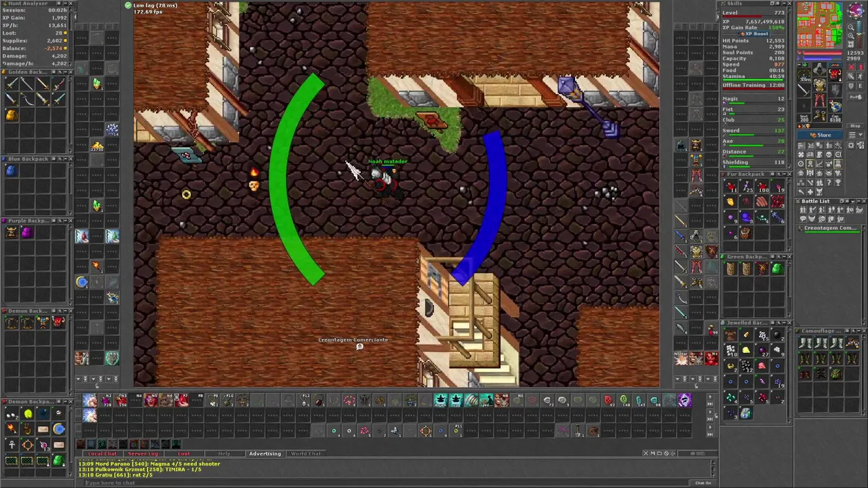Open options menu dropdown under Stop

pos(855,135)
